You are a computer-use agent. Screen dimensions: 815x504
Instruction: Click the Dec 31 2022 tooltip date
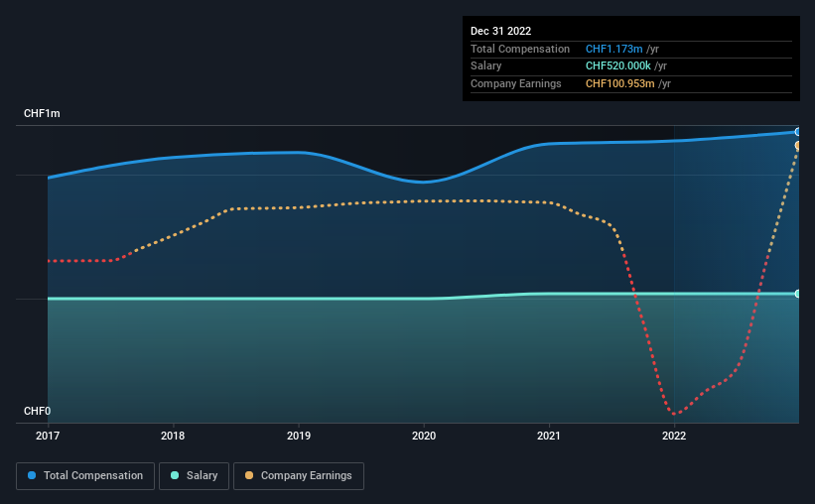point(500,31)
